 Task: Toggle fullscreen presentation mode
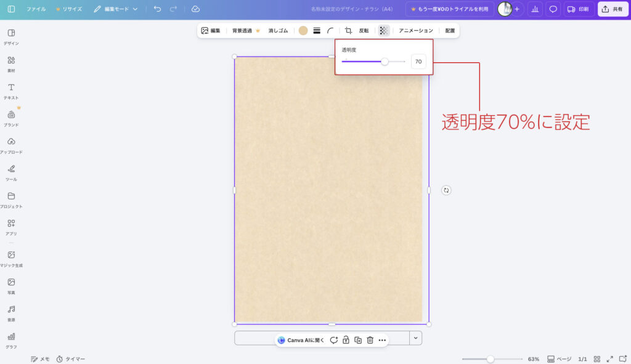point(609,359)
